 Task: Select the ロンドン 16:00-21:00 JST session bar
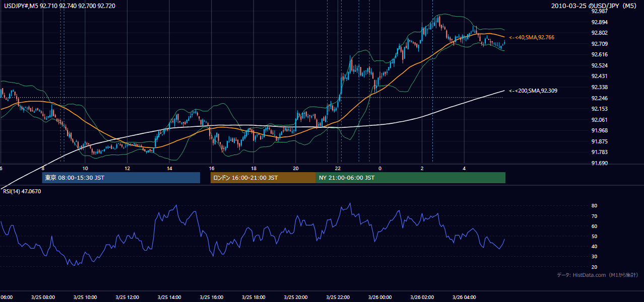point(263,178)
